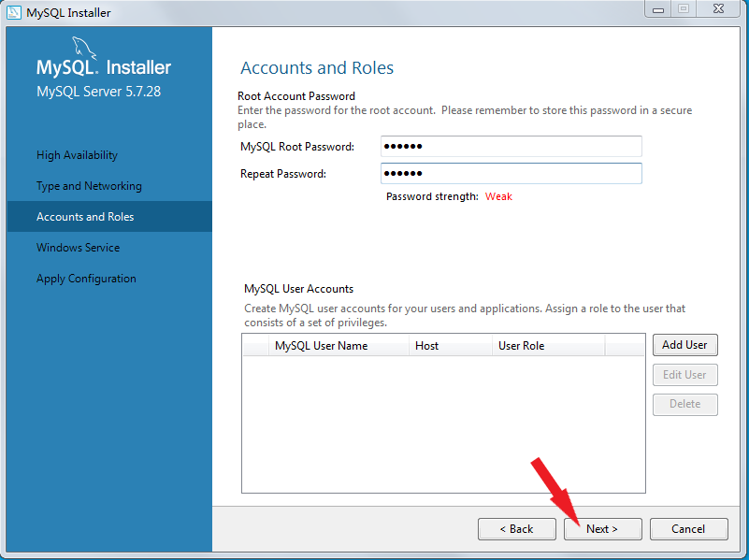Cancel the installer configuration
This screenshot has width=749, height=560.
pyautogui.click(x=689, y=529)
